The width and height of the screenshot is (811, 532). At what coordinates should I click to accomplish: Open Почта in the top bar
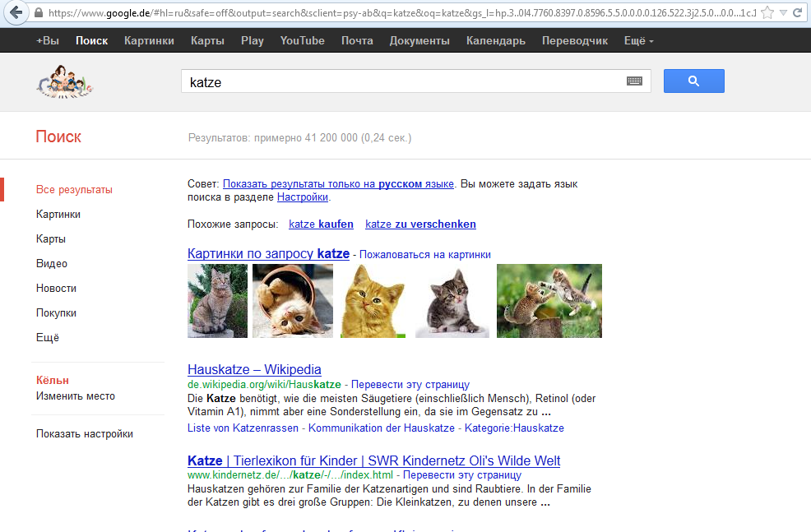(357, 41)
